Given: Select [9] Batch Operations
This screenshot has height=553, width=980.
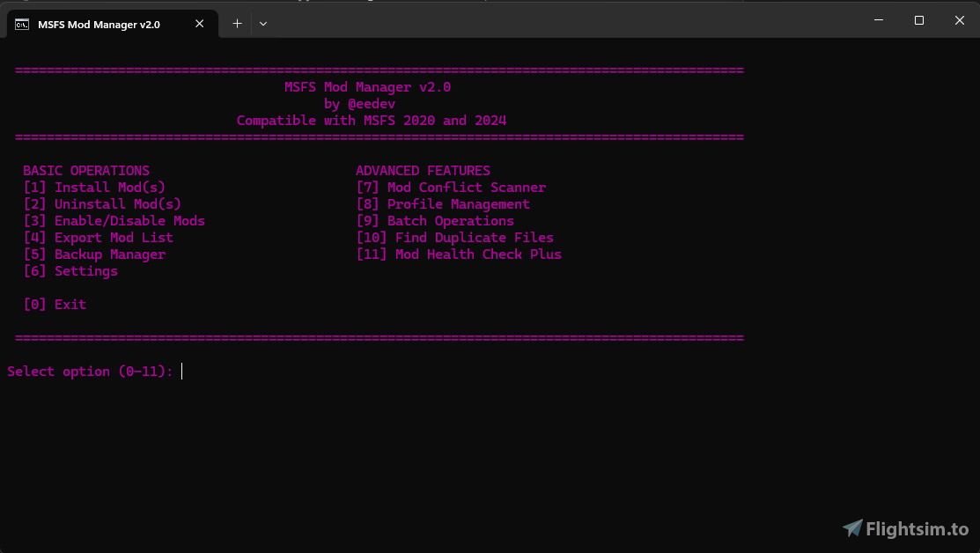Looking at the screenshot, I should pos(435,220).
